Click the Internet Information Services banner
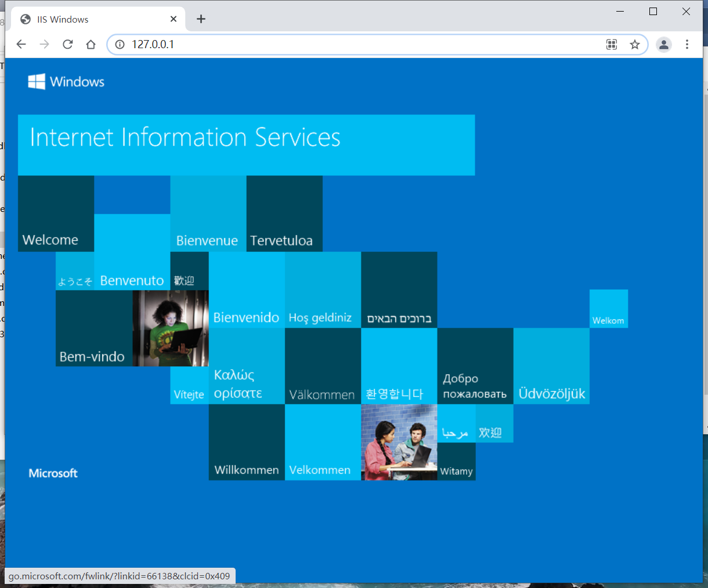The height and width of the screenshot is (588, 708). [246, 145]
